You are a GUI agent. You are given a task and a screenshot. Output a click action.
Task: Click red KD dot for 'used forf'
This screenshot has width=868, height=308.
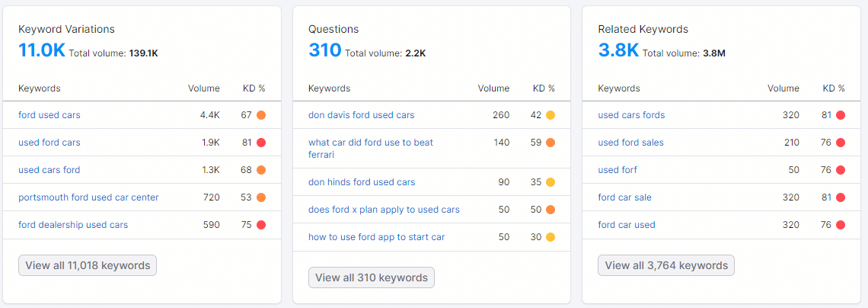pos(841,170)
